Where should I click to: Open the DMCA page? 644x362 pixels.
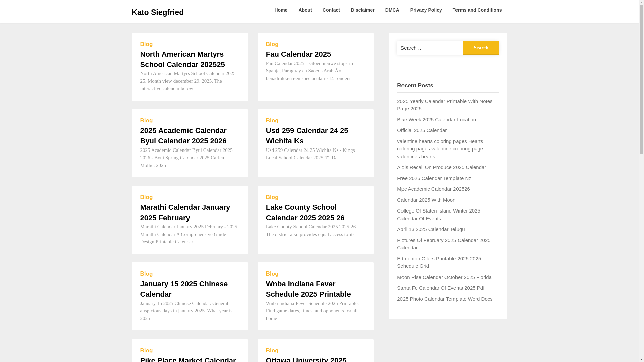pyautogui.click(x=392, y=10)
